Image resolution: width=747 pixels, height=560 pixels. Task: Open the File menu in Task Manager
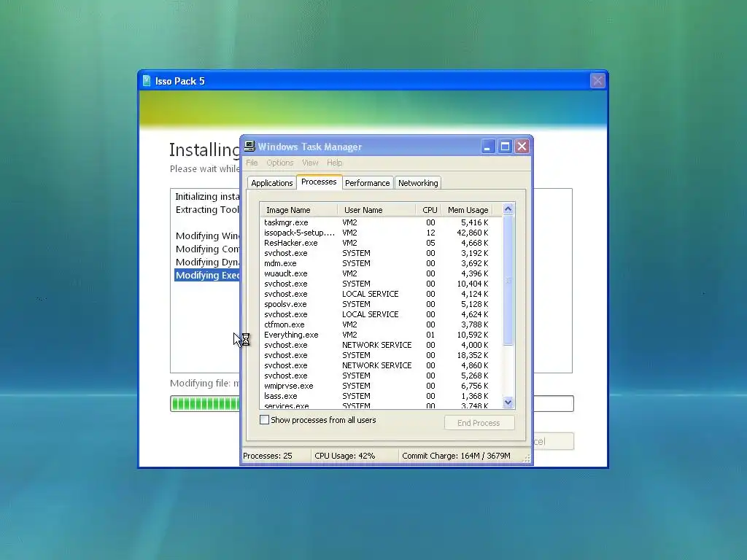click(x=252, y=163)
